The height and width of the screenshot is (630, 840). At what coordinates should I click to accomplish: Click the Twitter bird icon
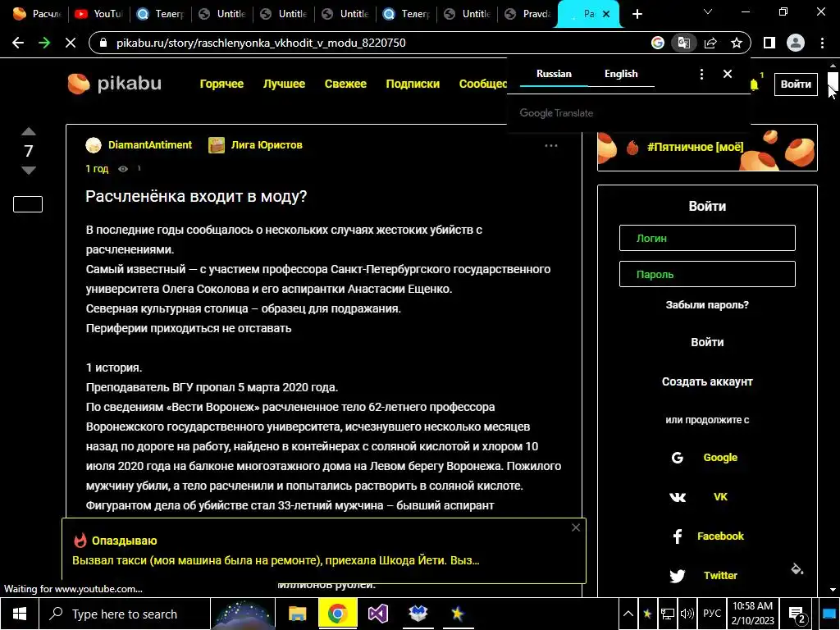[x=677, y=576]
